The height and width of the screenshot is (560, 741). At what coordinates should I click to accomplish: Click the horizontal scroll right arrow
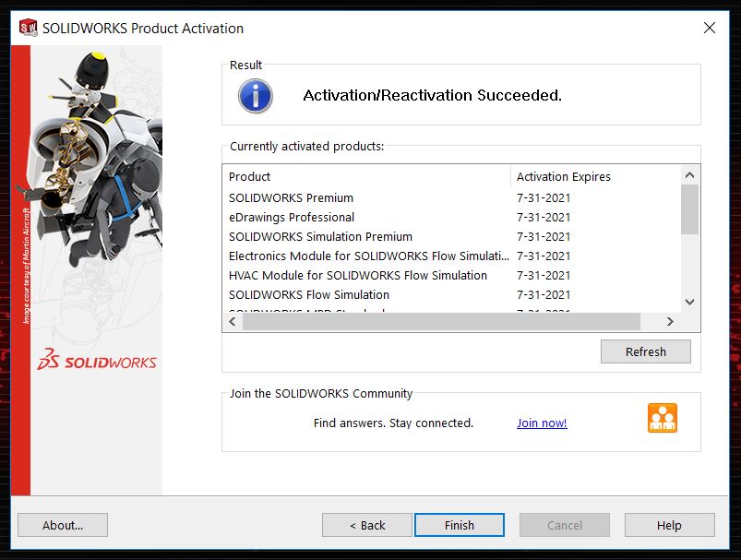[x=670, y=321]
